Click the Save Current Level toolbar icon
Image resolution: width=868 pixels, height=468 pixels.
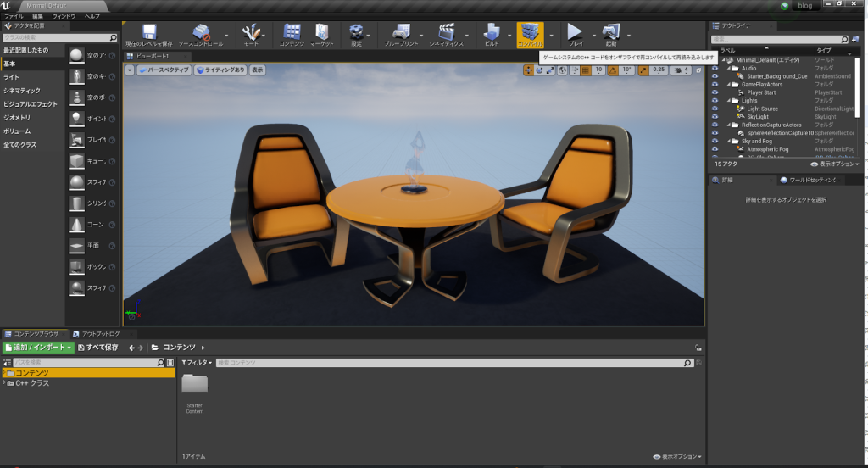[x=149, y=33]
